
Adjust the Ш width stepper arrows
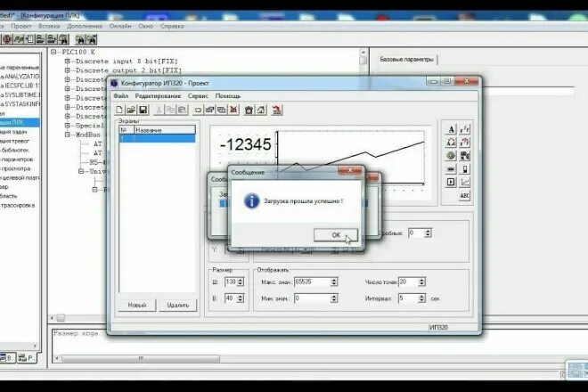pos(241,282)
